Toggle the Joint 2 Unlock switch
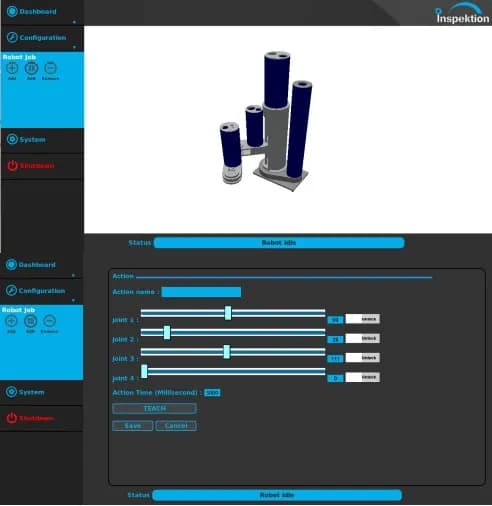Viewport: 492px width, 506px height. click(x=363, y=338)
